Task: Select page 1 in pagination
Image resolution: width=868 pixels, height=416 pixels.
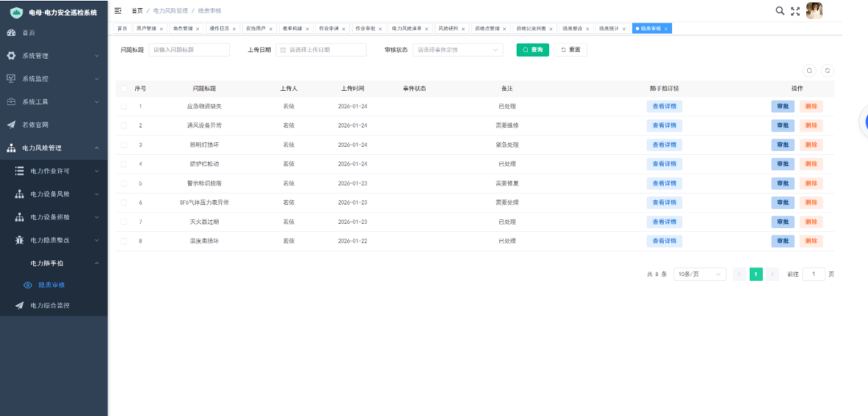Action: [x=756, y=274]
